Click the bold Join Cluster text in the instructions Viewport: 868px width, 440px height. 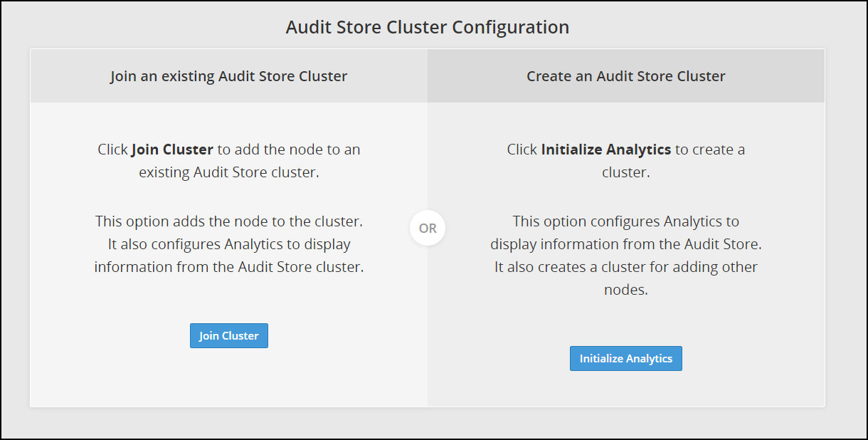coord(172,150)
